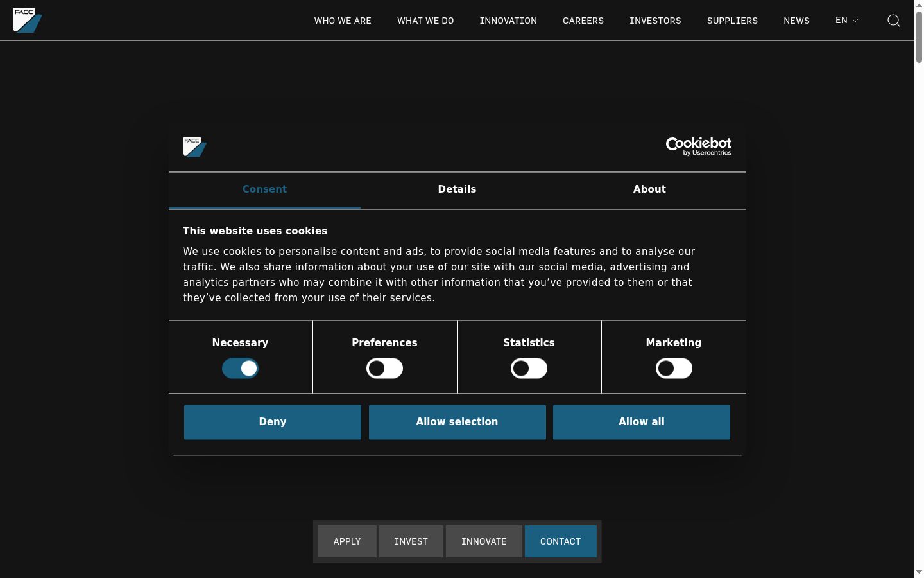Screen dimensions: 924x578
Task: Switch to the About tab
Action: (649, 189)
